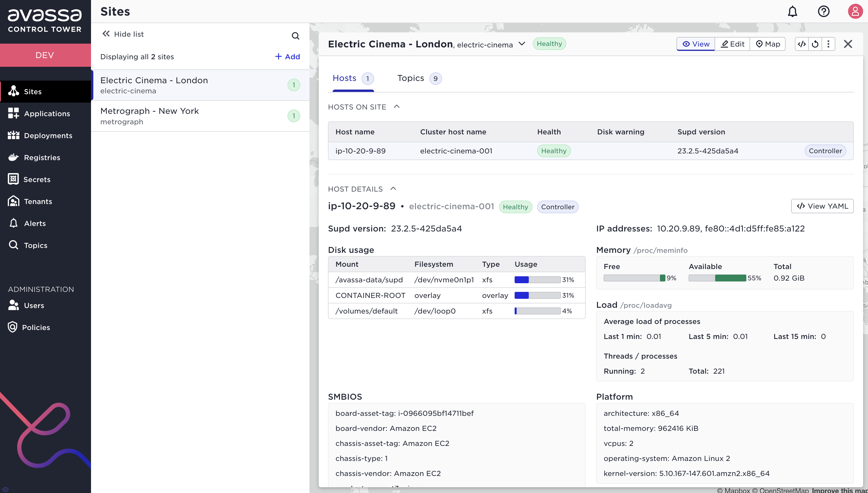Viewport: 868px width, 493px height.
Task: Open Policies under Administration
Action: point(45,327)
